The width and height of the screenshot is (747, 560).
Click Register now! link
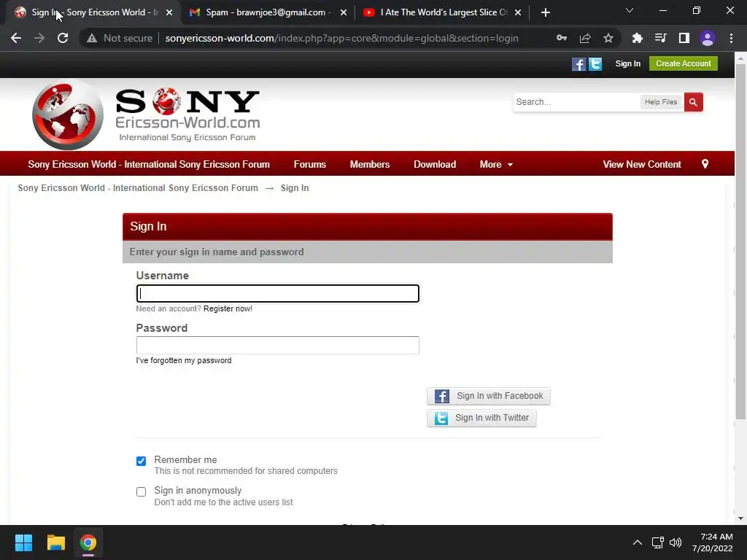tap(228, 308)
